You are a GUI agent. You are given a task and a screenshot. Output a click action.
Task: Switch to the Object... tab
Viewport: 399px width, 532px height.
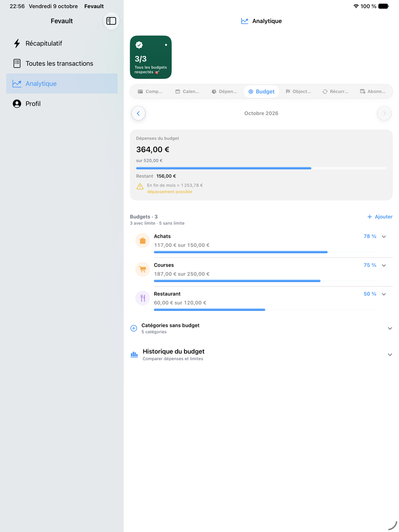[298, 91]
